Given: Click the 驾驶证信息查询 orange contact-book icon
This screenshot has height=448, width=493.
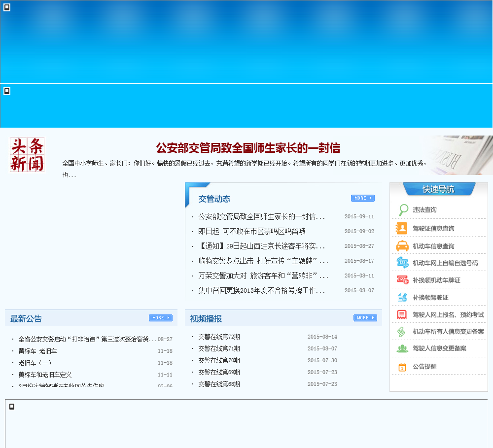Looking at the screenshot, I should pyautogui.click(x=402, y=228).
